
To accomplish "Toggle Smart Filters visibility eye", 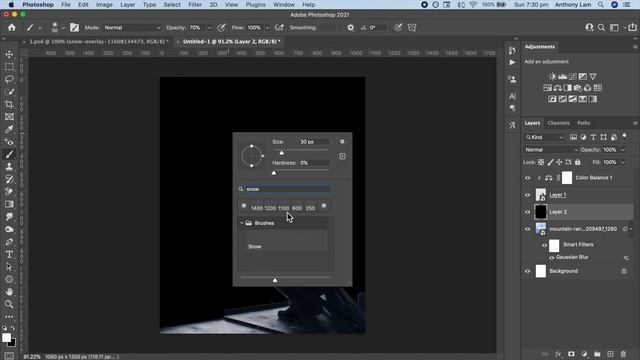I will 544,245.
